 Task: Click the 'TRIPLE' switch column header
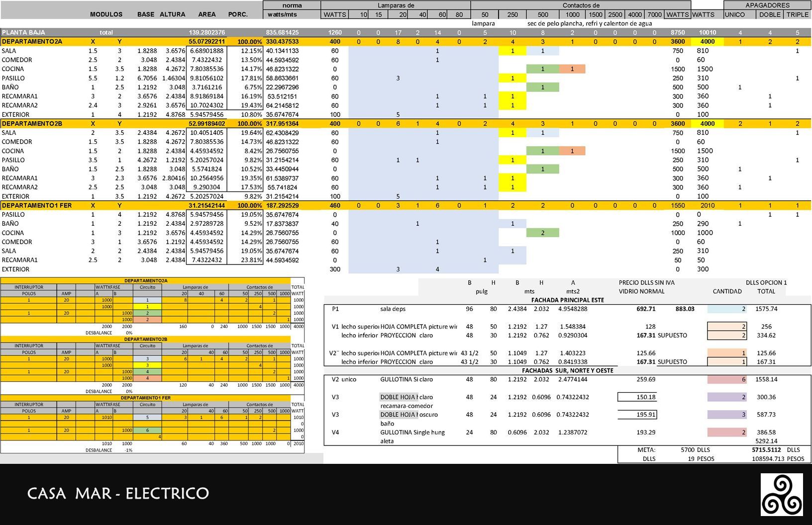point(797,14)
